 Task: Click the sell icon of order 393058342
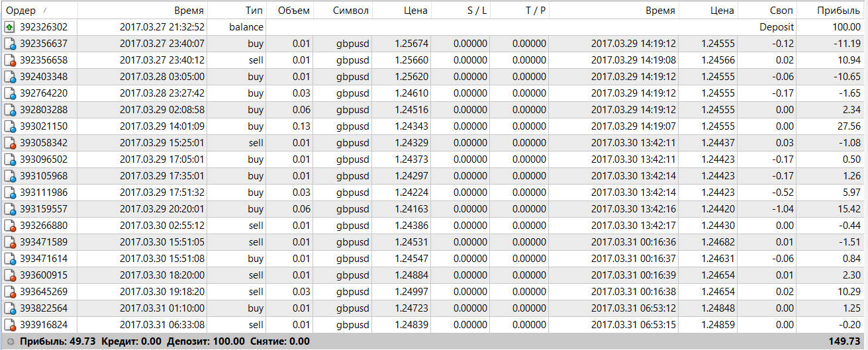[9, 143]
